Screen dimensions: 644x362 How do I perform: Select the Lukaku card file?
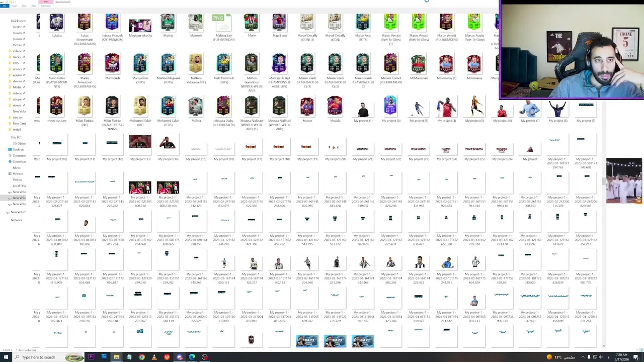pyautogui.click(x=56, y=25)
